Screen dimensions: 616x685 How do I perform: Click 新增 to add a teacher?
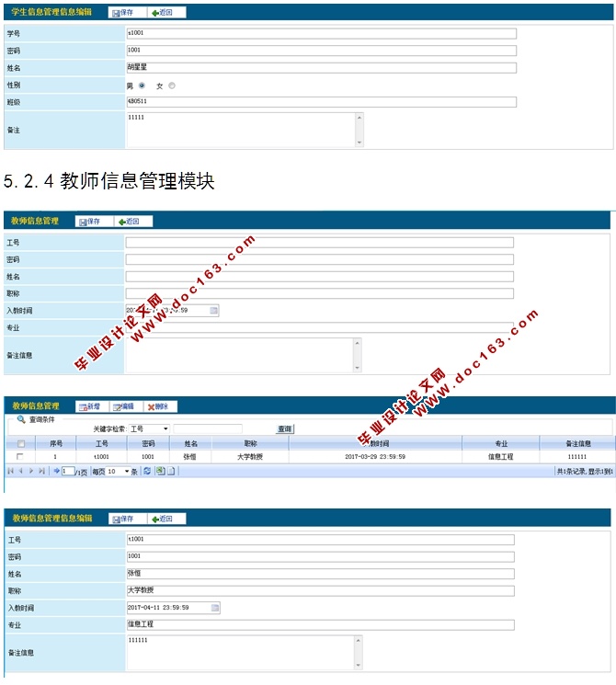[90, 406]
